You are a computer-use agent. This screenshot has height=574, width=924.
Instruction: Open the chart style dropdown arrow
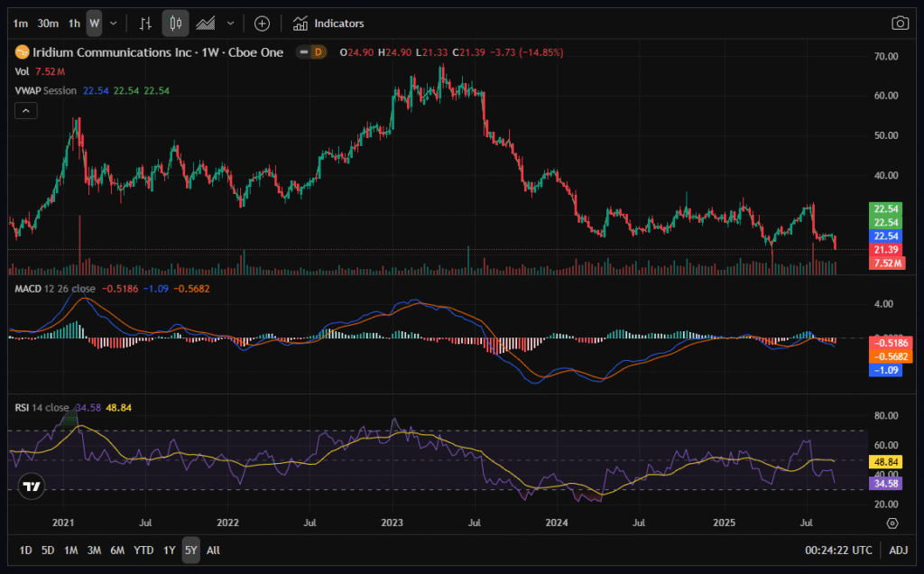231,23
